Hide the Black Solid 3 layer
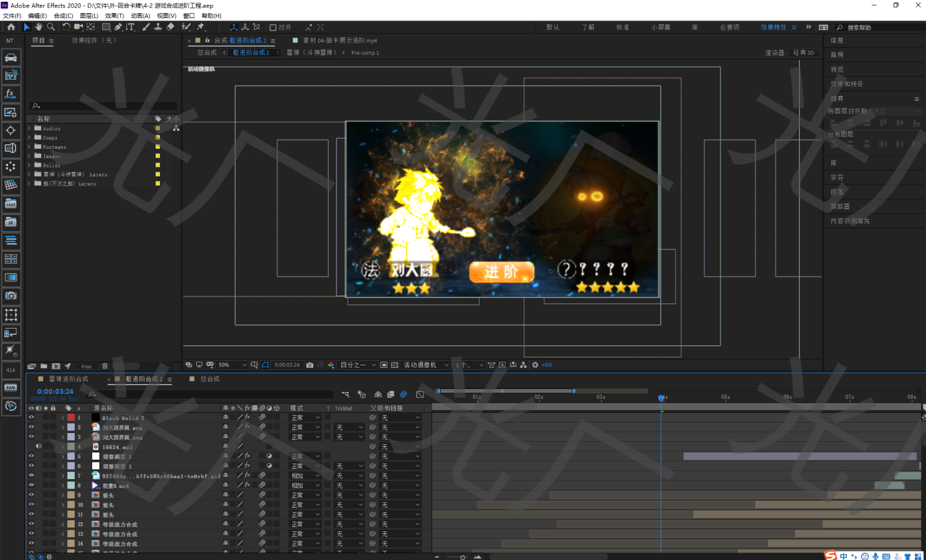The width and height of the screenshot is (926, 560). click(x=31, y=418)
